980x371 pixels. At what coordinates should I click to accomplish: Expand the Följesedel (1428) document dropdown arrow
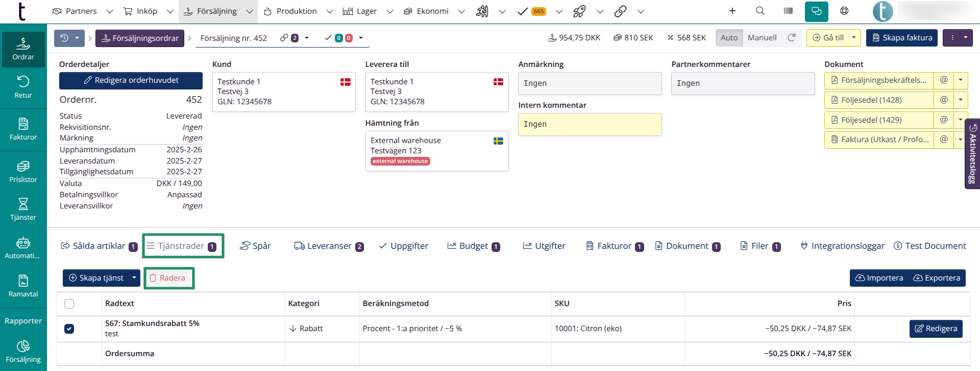[x=961, y=100]
